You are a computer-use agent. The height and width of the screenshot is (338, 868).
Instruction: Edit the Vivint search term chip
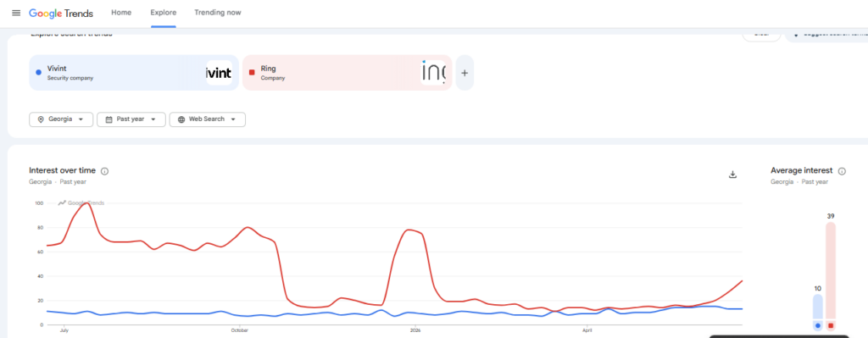[133, 73]
